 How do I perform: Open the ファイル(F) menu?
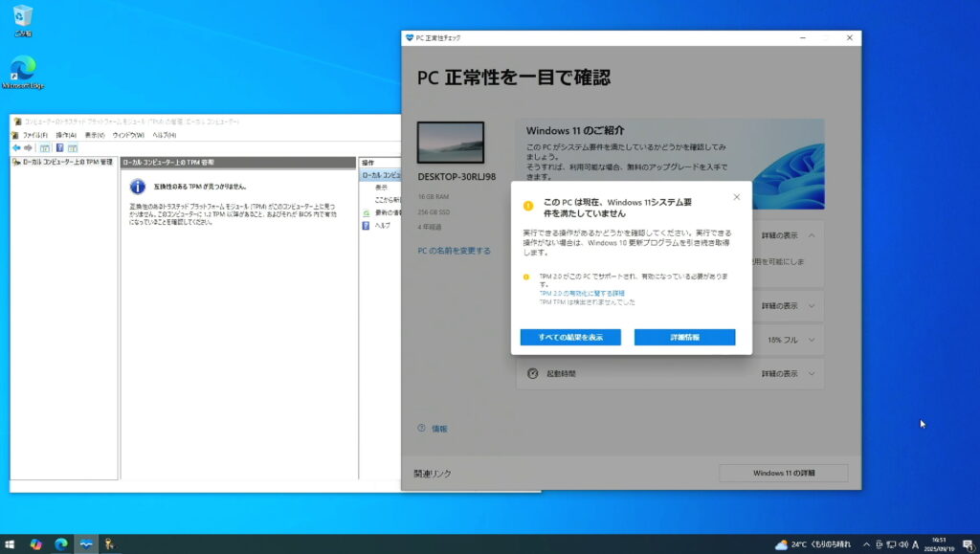click(34, 135)
